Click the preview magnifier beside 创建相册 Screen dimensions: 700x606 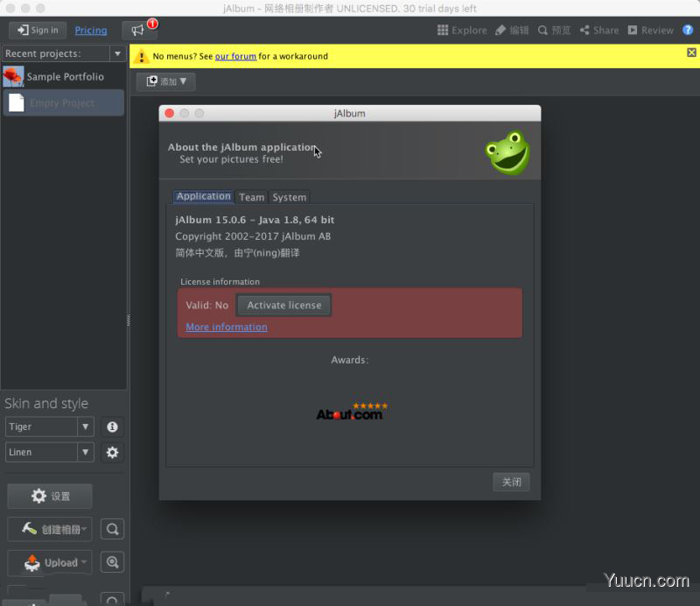(x=112, y=529)
